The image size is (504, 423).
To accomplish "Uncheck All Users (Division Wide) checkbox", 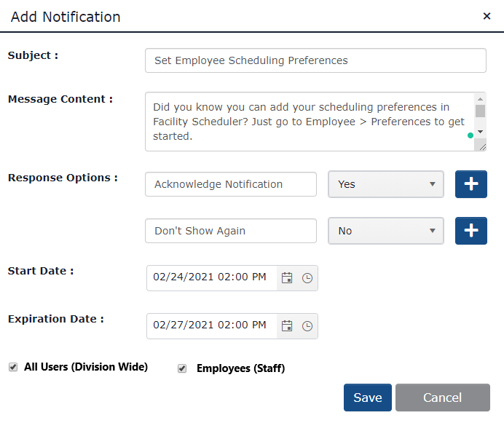I will [13, 367].
